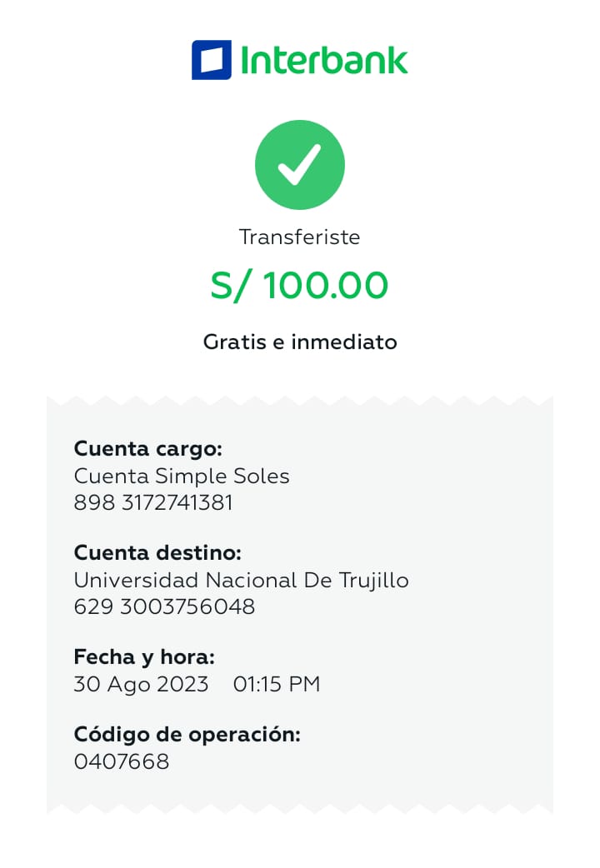The height and width of the screenshot is (868, 600).
Task: Select Universidad Nacional De Trujillo recipient
Action: [242, 580]
